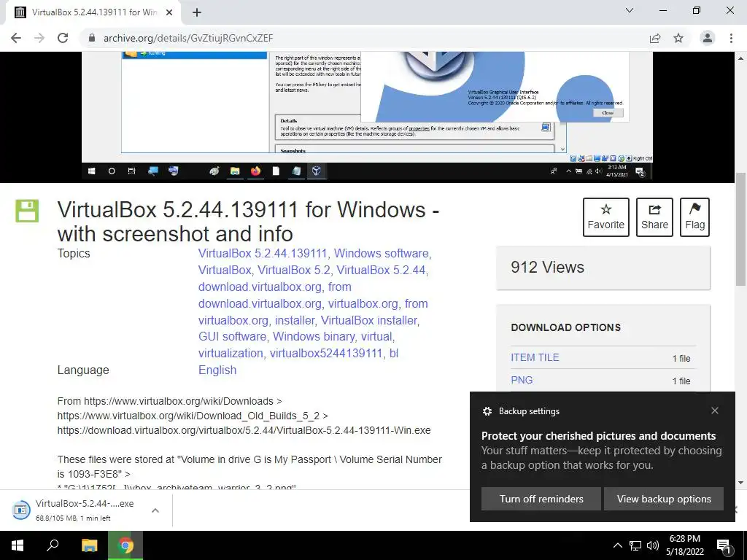Open volume control in tray
747x560 pixels.
653,545
